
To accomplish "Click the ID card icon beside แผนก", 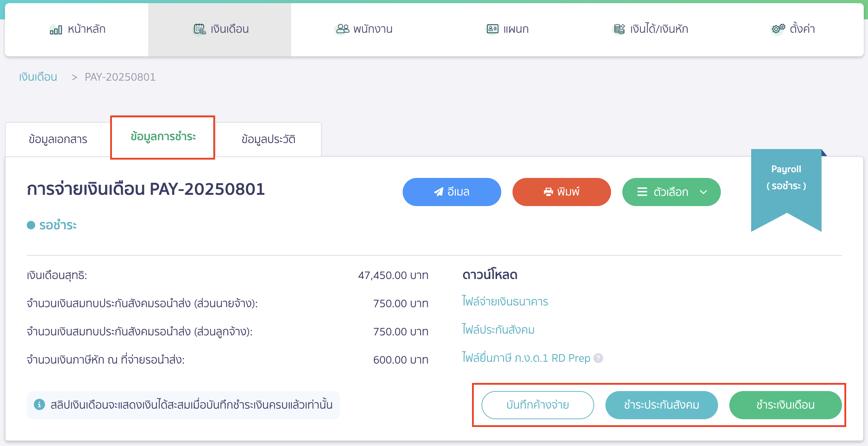I will tap(492, 29).
